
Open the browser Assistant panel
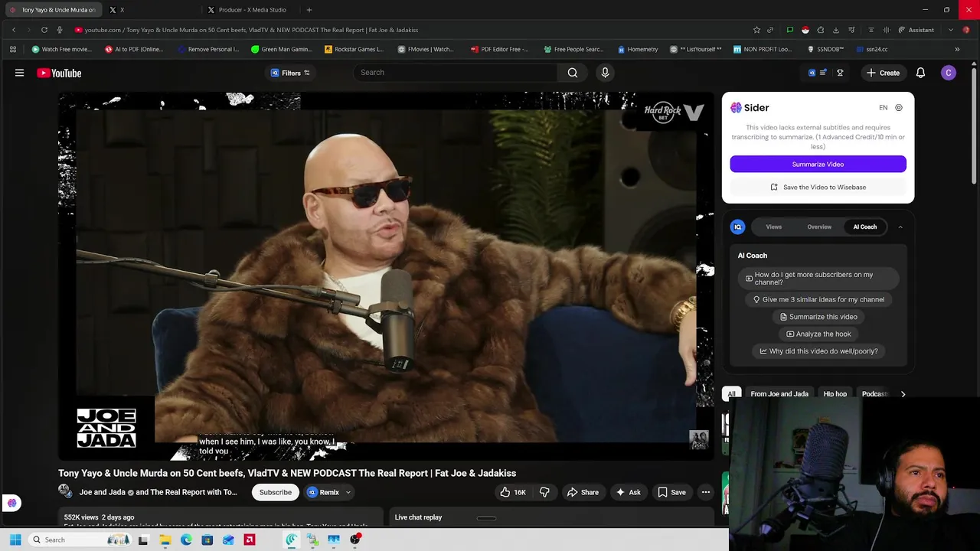[915, 30]
